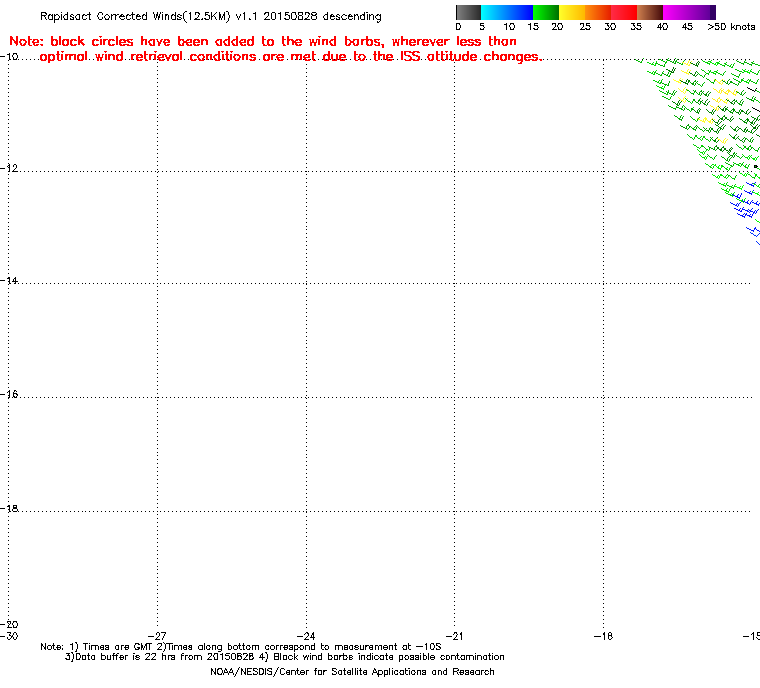760x688 pixels.
Task: Click the blue 10-15 knots color segment
Action: pyautogui.click(x=520, y=12)
